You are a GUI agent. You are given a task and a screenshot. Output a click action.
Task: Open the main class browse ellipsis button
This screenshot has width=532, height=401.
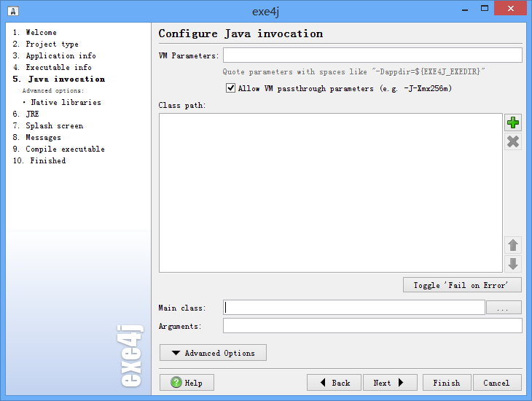[x=504, y=308]
